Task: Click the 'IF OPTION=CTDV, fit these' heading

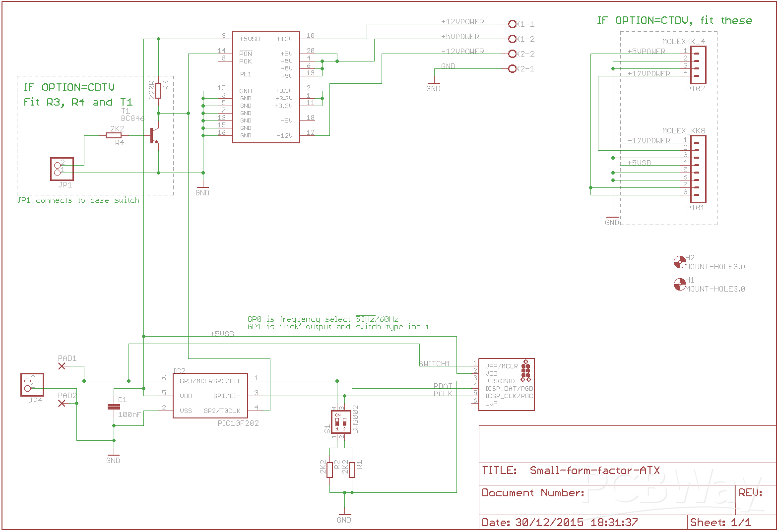Action: 674,20
